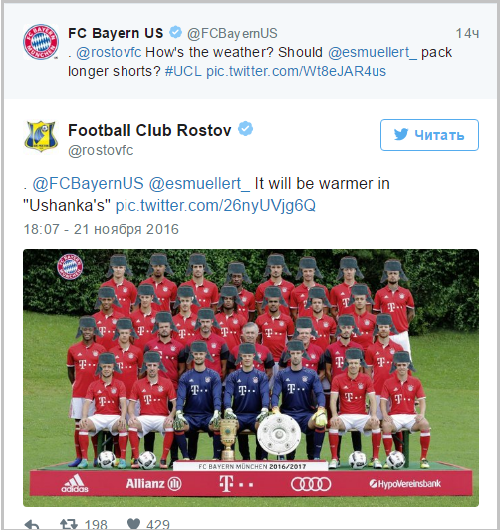This screenshot has height=530, width=500.
Task: Click the verified badge next to FC Bayern US
Action: (175, 32)
